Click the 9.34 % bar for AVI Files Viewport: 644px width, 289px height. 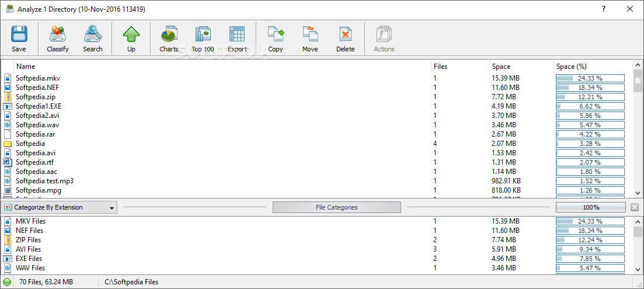click(590, 249)
